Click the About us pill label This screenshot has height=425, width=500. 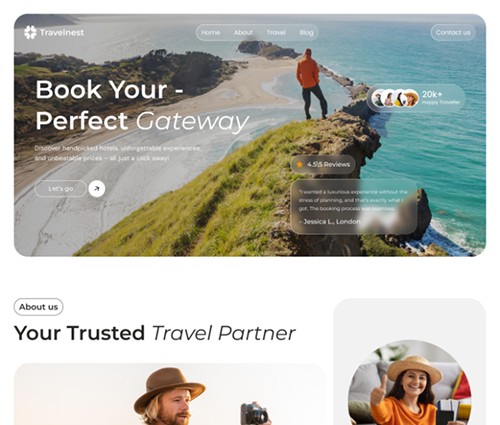click(x=38, y=307)
